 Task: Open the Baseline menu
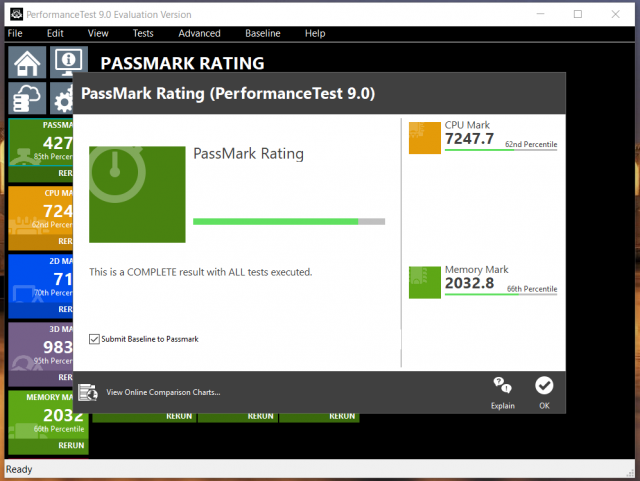click(x=263, y=33)
